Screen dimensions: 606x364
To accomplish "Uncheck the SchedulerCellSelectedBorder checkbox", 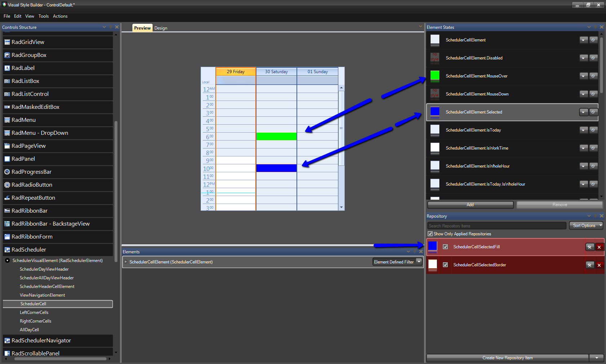I will (x=445, y=265).
